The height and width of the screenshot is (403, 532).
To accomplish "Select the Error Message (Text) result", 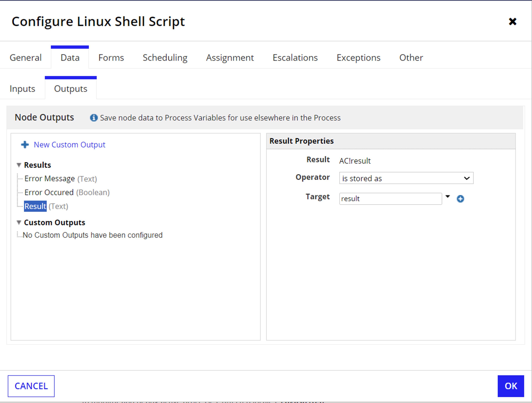I will 61,179.
